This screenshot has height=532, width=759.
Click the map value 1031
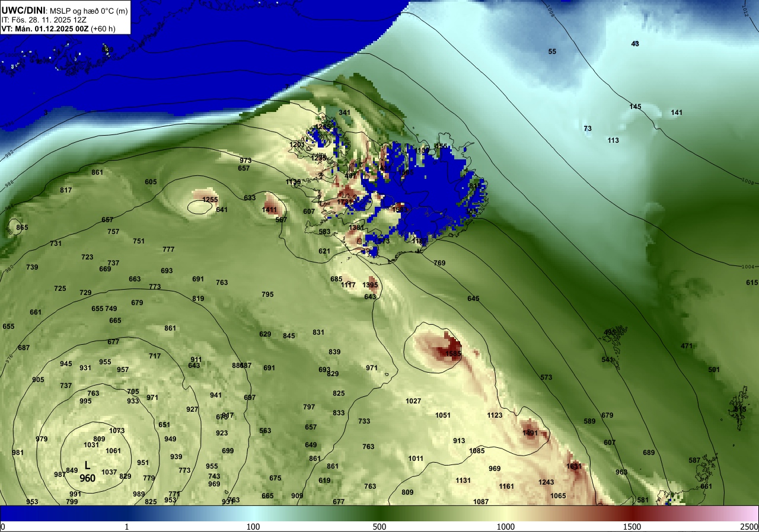91,445
